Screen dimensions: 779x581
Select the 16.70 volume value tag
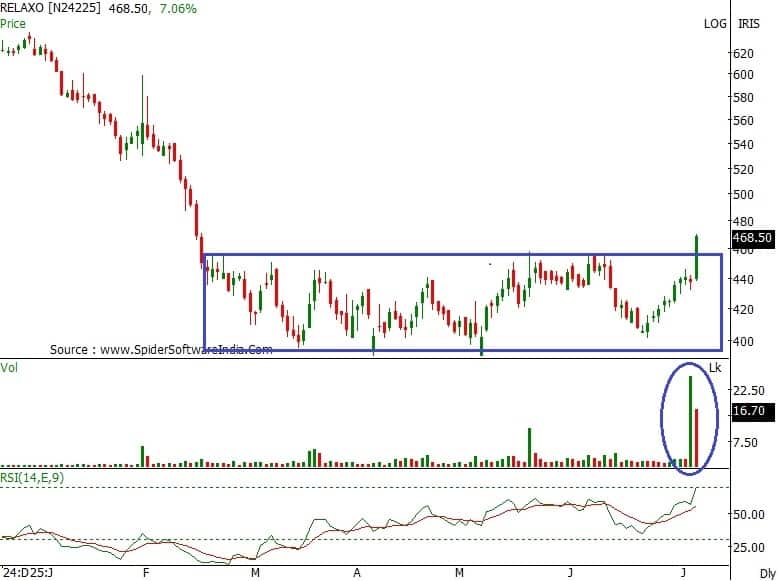[x=749, y=410]
